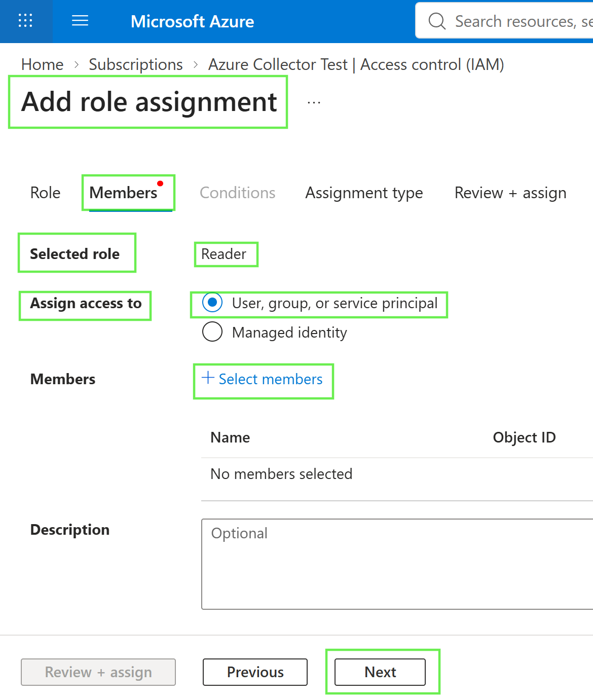The image size is (593, 700).
Task: Select the Managed identity radio button
Action: [x=212, y=332]
